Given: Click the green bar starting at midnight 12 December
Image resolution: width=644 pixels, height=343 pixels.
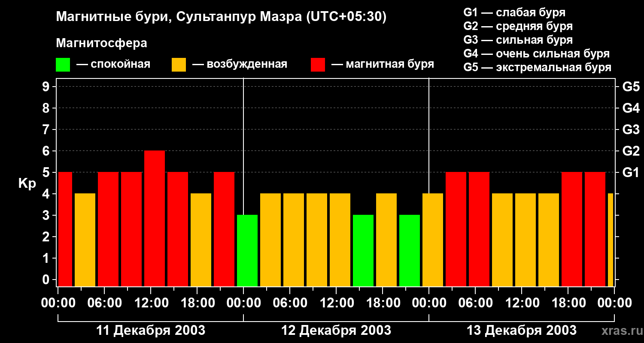Looking at the screenshot, I should click(247, 251).
